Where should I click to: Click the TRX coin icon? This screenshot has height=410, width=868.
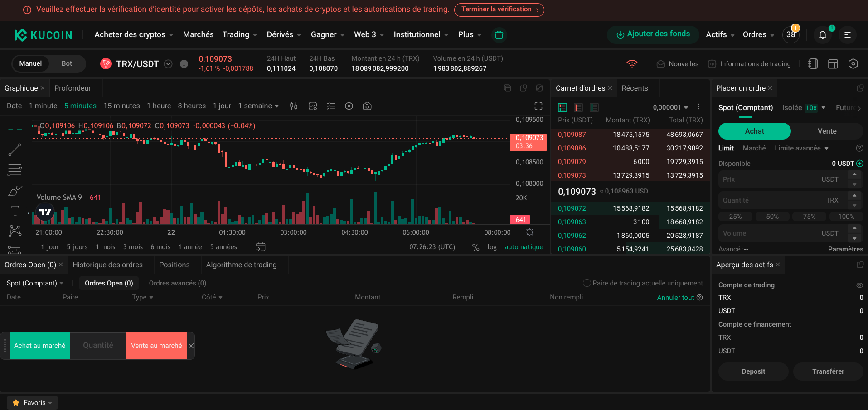(x=106, y=64)
